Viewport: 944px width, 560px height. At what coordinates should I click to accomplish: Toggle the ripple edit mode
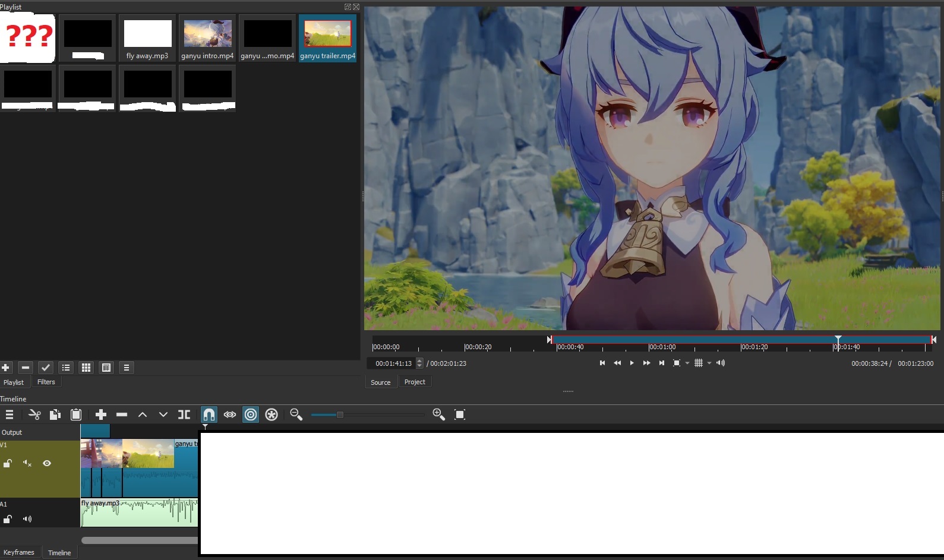point(251,415)
